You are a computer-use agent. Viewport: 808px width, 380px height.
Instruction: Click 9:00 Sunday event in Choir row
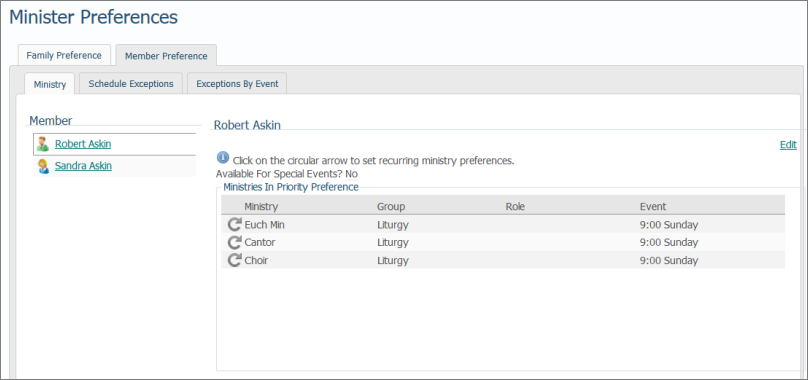pos(669,260)
